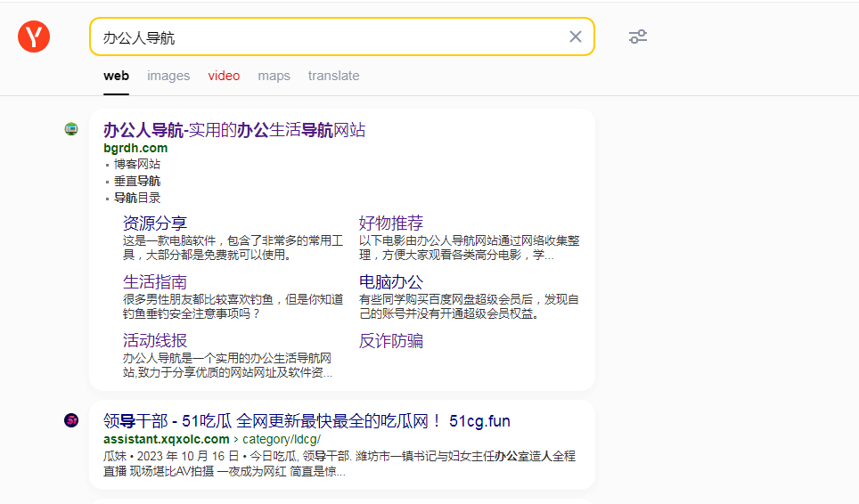Open the 资源分享 sitelink
This screenshot has height=504, width=859.
[155, 223]
